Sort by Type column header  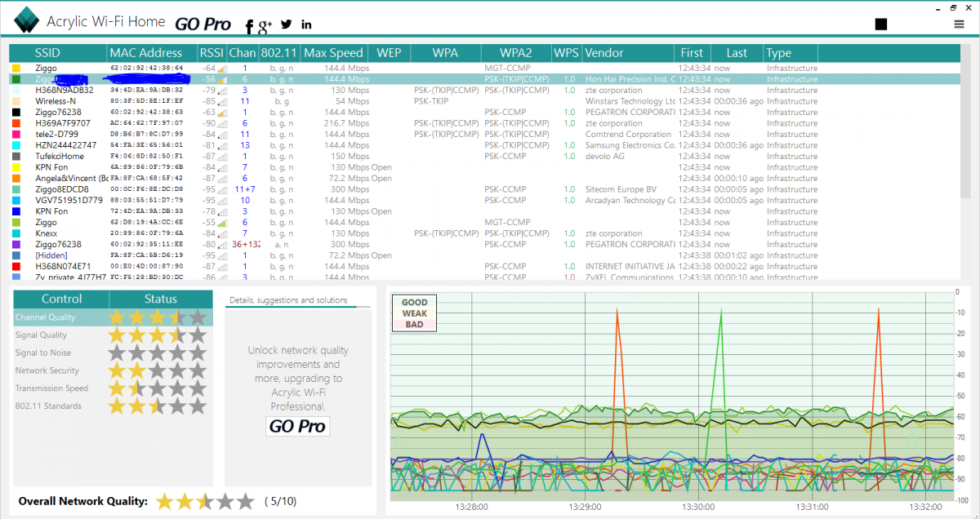791,53
